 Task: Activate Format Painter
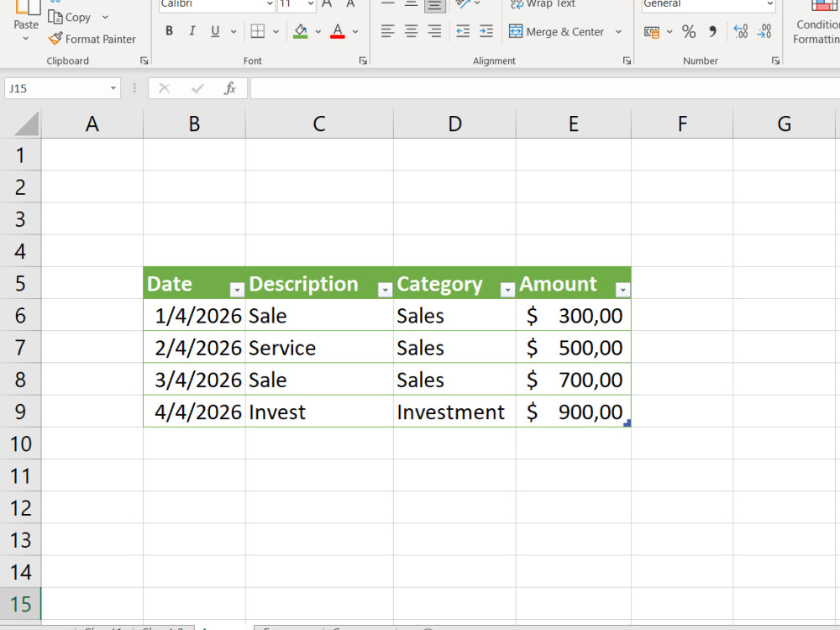point(92,39)
